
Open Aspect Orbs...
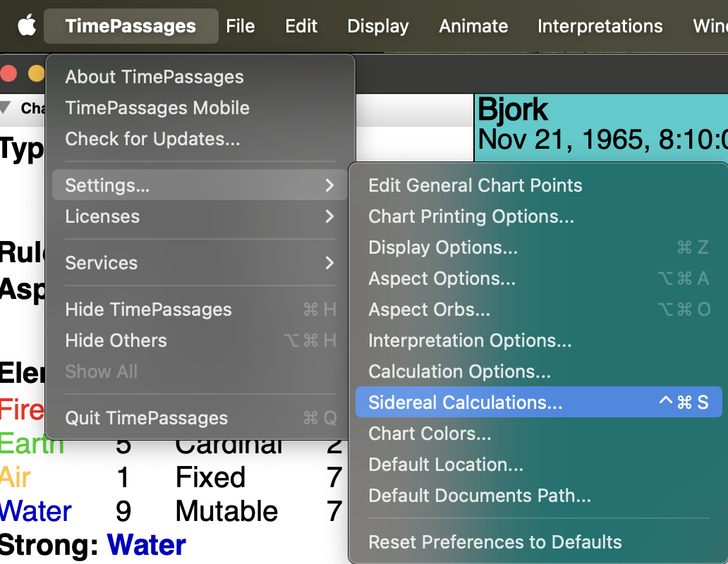[x=538, y=309]
